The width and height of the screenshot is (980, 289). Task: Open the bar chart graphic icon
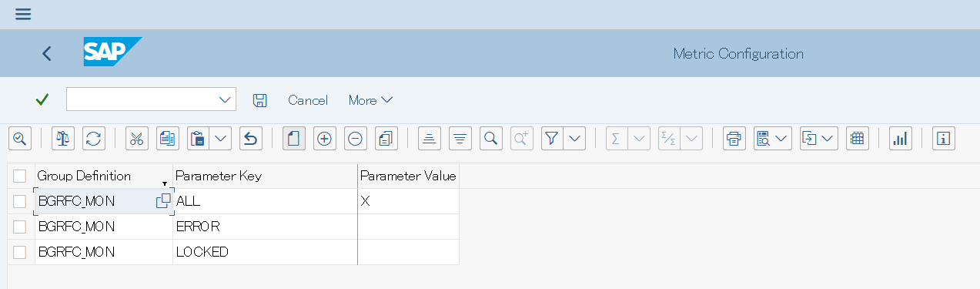(x=900, y=139)
